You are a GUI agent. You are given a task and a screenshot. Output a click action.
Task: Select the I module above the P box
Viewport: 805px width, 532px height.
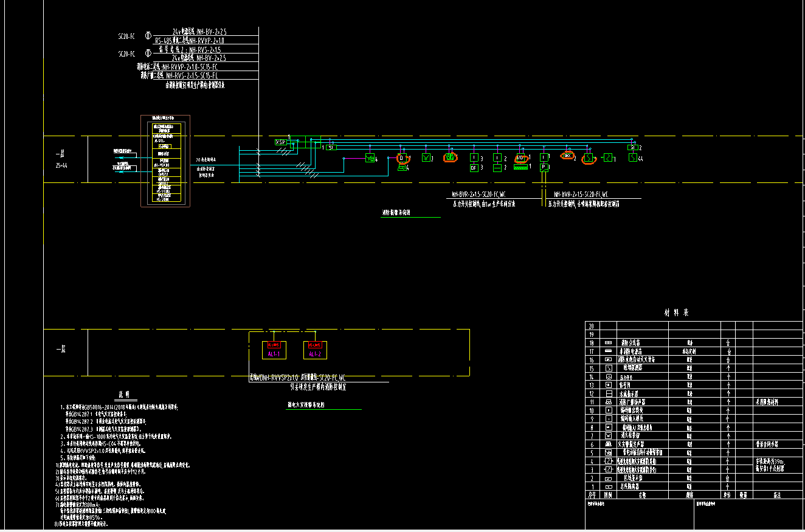544,157
